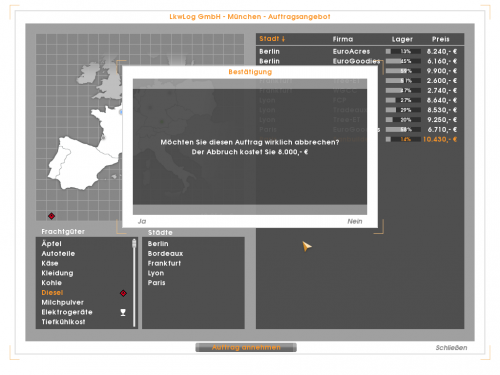
Task: Click the Auftrag annehmen button
Action: [x=246, y=347]
